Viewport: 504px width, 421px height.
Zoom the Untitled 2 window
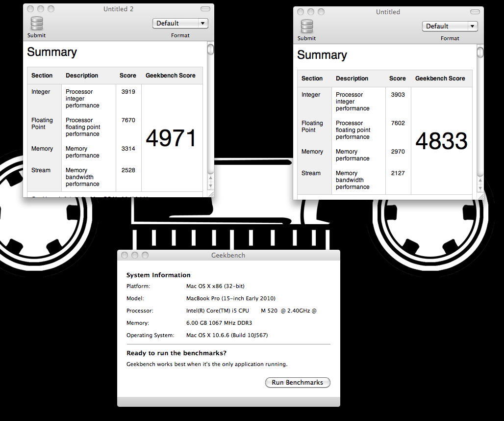pos(51,9)
